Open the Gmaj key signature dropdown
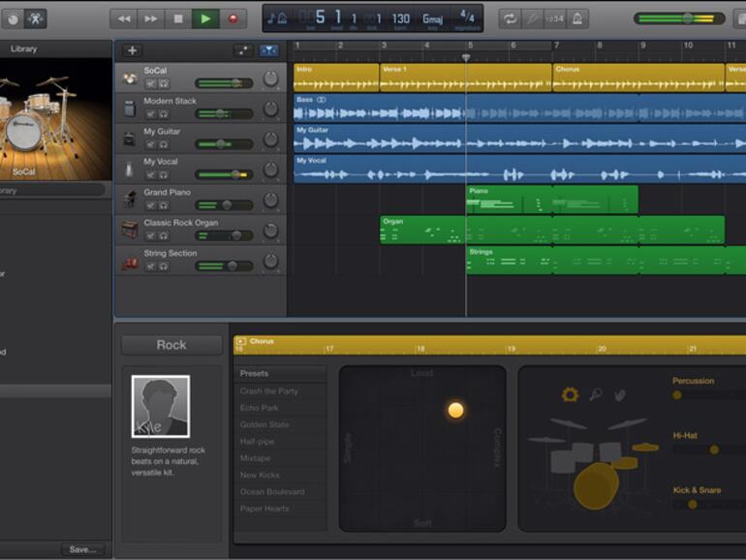Viewport: 746px width, 560px height. (x=432, y=18)
